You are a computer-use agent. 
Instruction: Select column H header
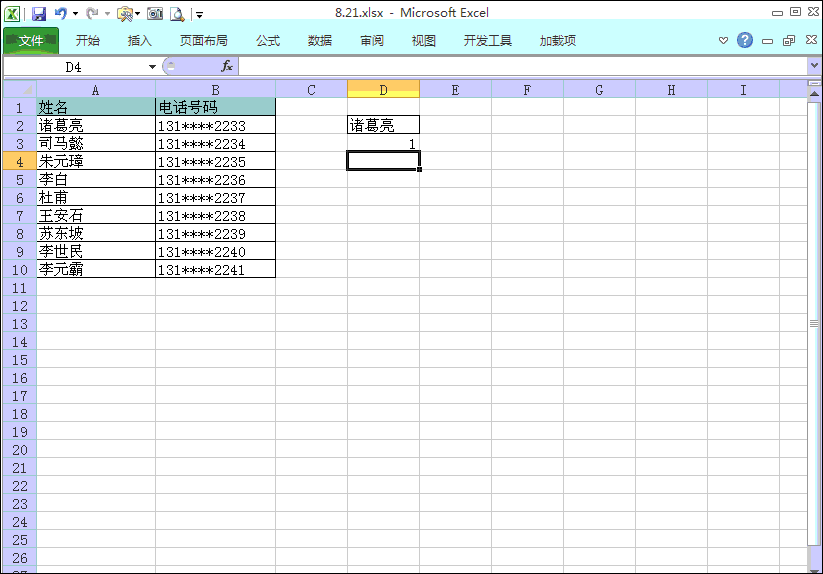tap(671, 90)
